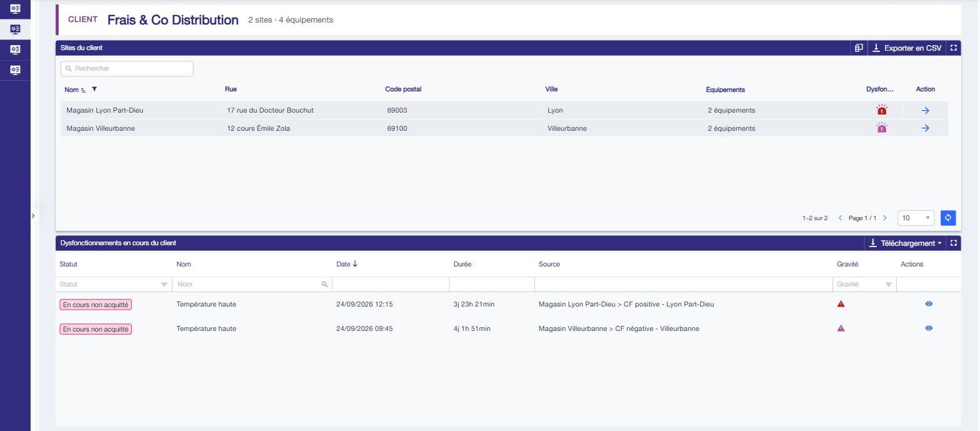Click postal code 69100
This screenshot has width=980, height=431.
click(x=397, y=128)
